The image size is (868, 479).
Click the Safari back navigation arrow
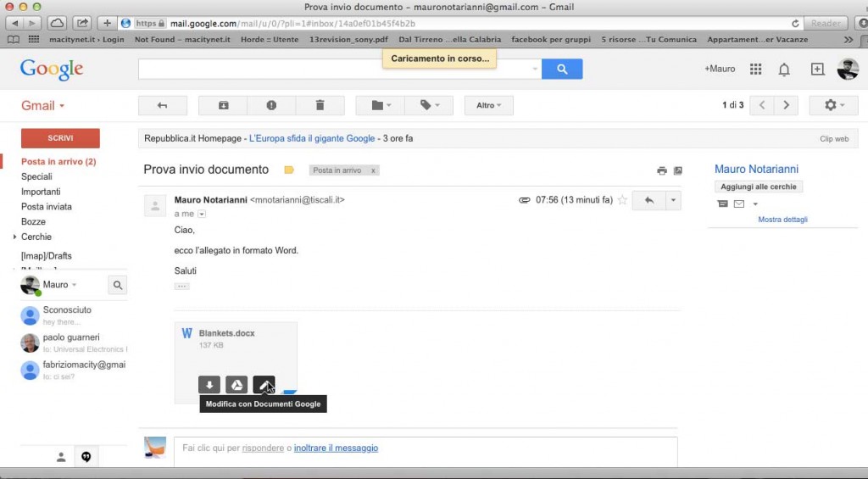15,23
